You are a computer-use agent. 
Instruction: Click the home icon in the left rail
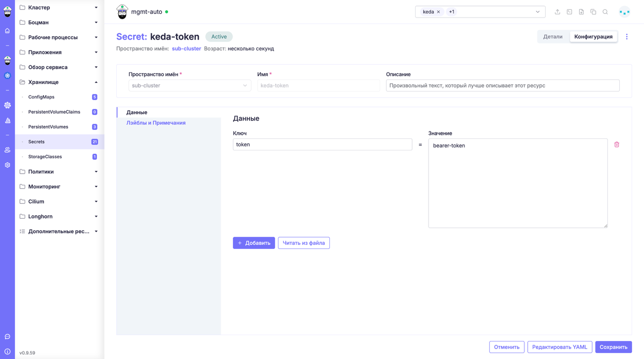(x=7, y=31)
